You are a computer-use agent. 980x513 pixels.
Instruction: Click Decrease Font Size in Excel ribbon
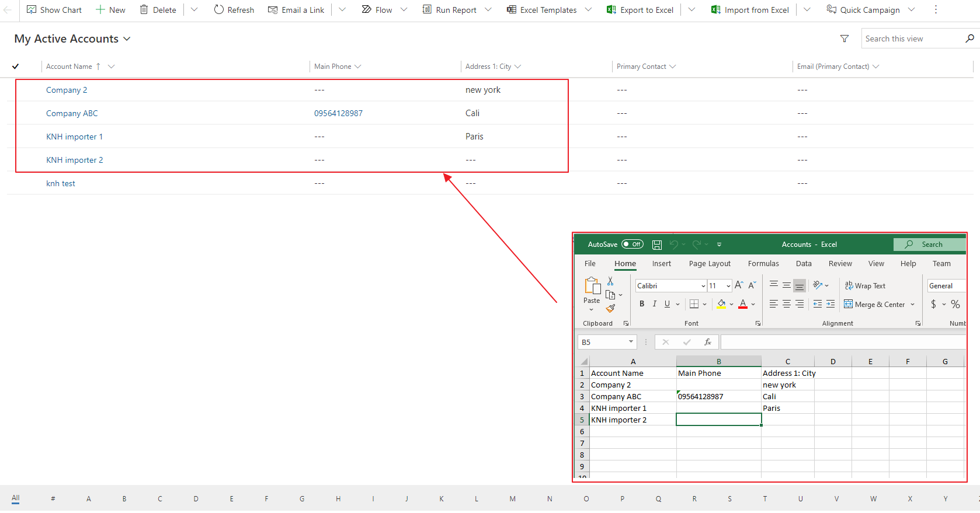click(x=752, y=285)
